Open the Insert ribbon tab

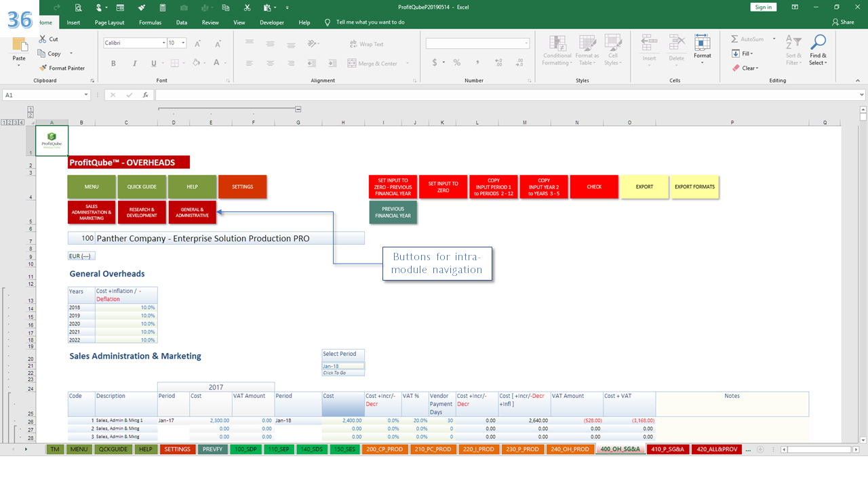click(73, 22)
